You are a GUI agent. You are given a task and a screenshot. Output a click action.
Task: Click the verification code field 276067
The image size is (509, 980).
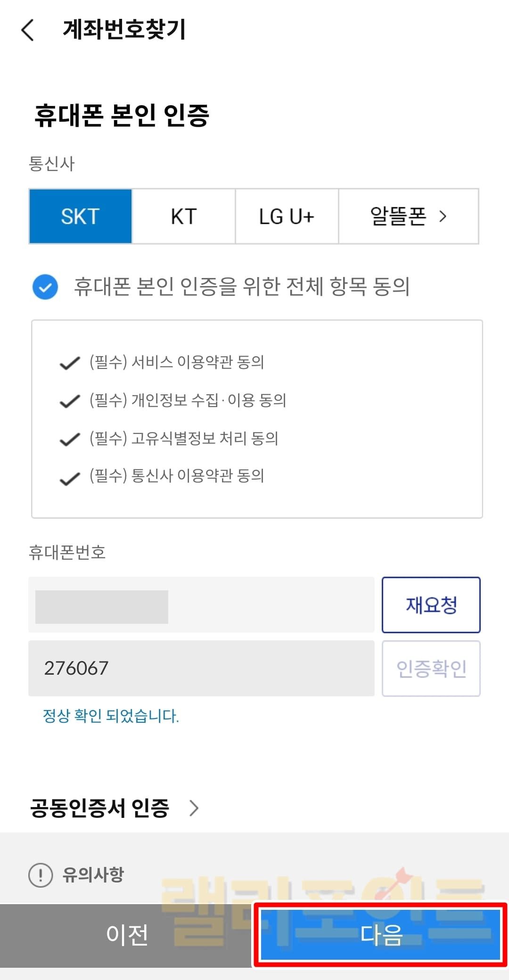[201, 668]
